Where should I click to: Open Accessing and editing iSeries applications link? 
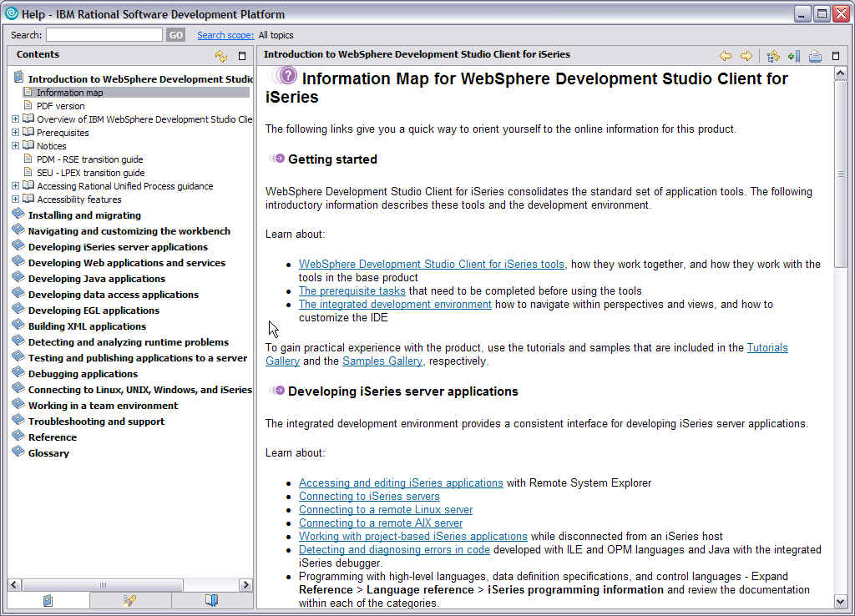tap(401, 482)
